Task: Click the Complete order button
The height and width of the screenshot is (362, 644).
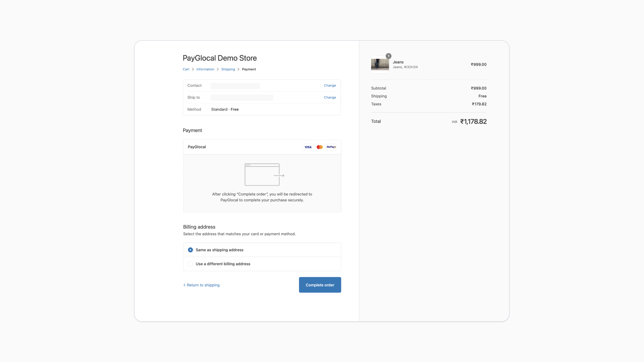Action: tap(320, 285)
